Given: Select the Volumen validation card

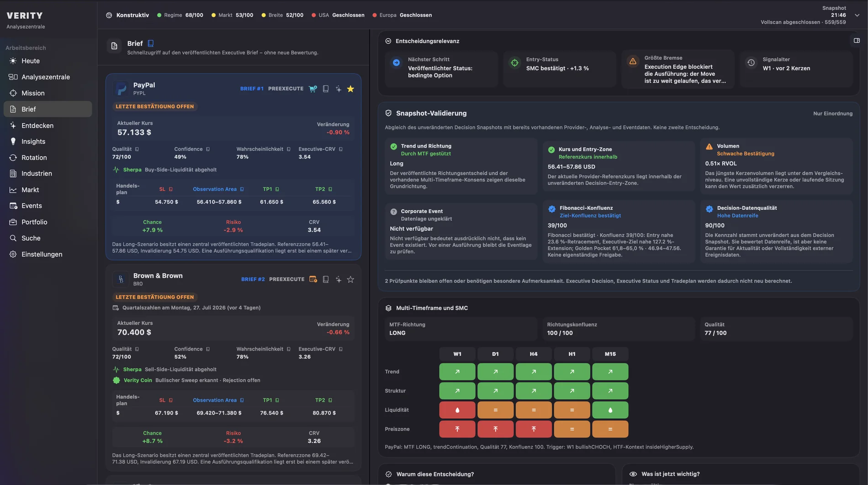Looking at the screenshot, I should pos(777,166).
